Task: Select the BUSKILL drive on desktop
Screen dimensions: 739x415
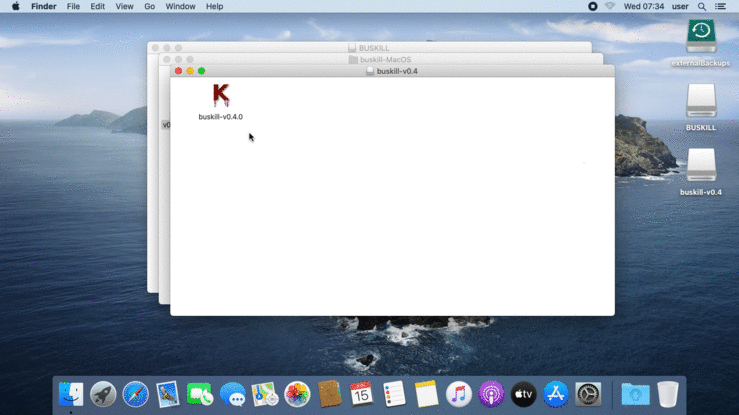Action: click(x=701, y=100)
